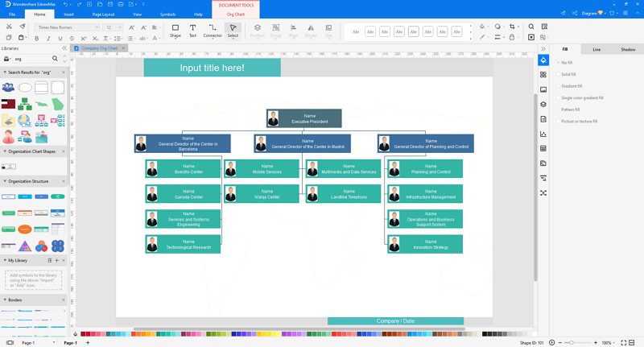Toggle Bold formatting button

(x=37, y=38)
